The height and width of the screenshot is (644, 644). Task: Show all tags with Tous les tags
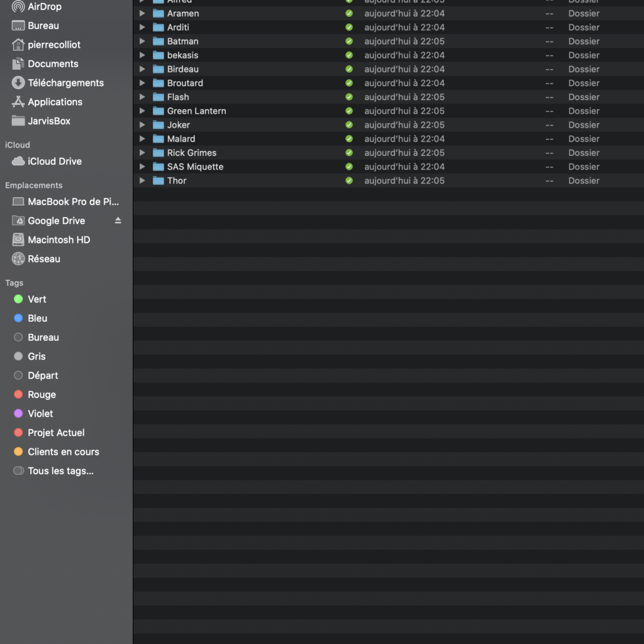tap(60, 470)
